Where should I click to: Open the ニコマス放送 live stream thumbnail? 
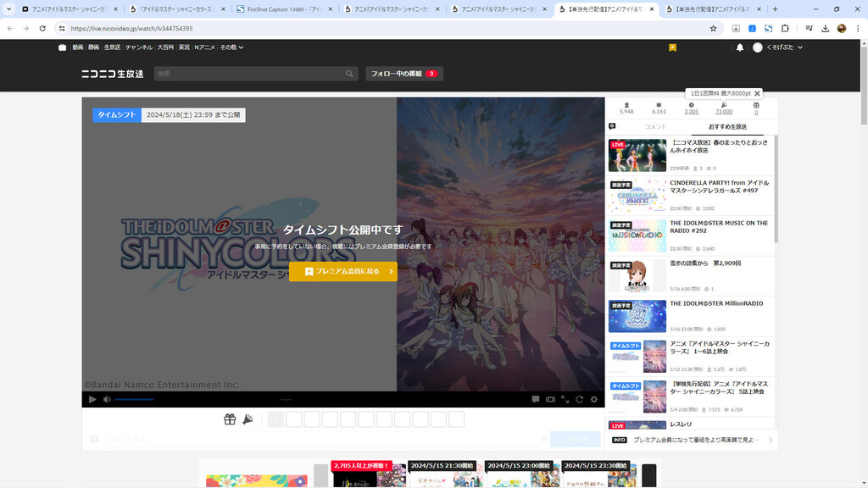pos(637,156)
